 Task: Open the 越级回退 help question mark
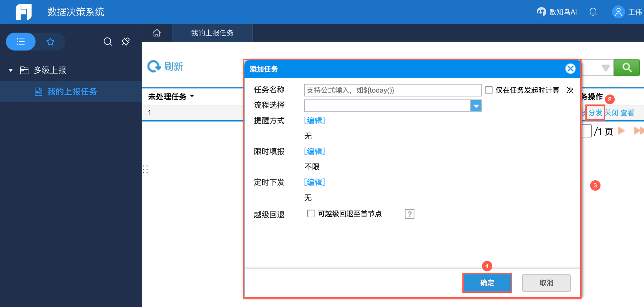point(410,214)
